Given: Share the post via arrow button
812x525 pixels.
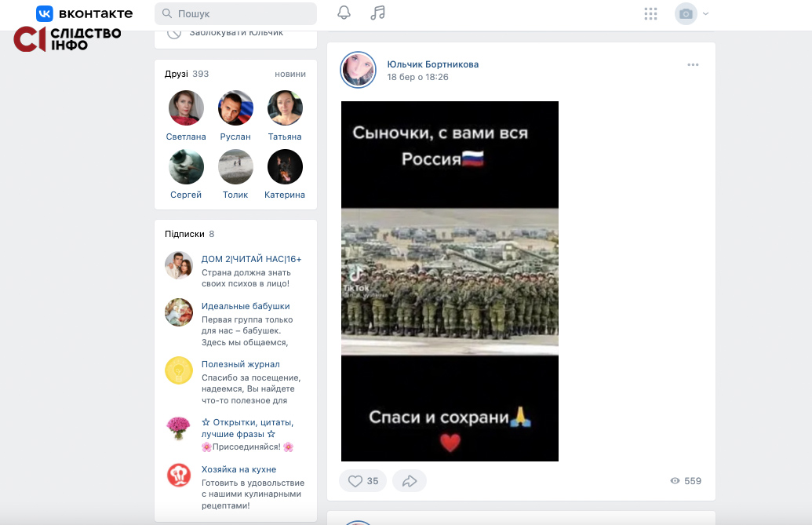Looking at the screenshot, I should 409,481.
